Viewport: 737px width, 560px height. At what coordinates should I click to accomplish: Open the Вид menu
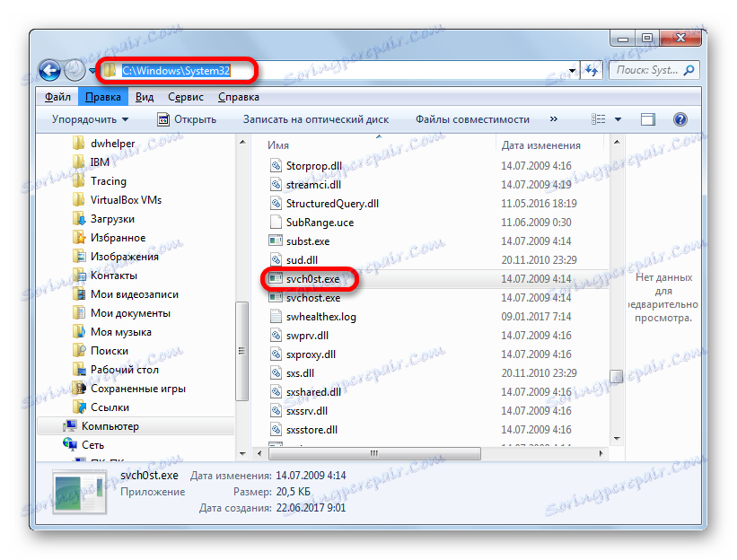pyautogui.click(x=145, y=97)
